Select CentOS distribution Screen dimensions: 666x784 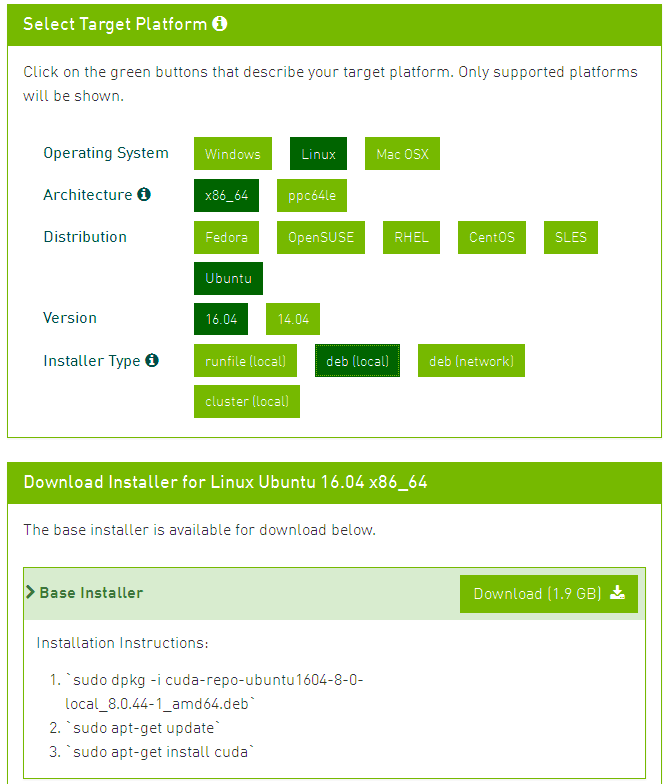coord(492,238)
